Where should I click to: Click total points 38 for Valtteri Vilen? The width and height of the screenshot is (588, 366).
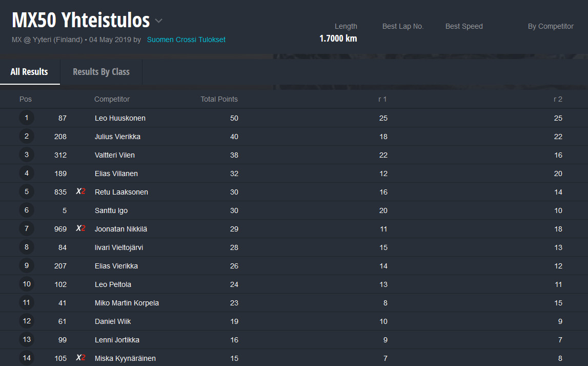point(234,155)
